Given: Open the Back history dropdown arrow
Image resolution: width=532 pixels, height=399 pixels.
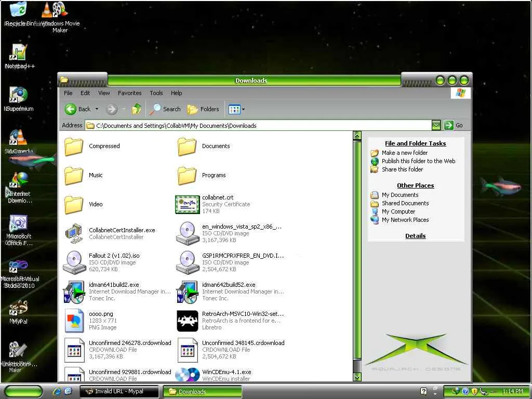Looking at the screenshot, I should [97, 109].
